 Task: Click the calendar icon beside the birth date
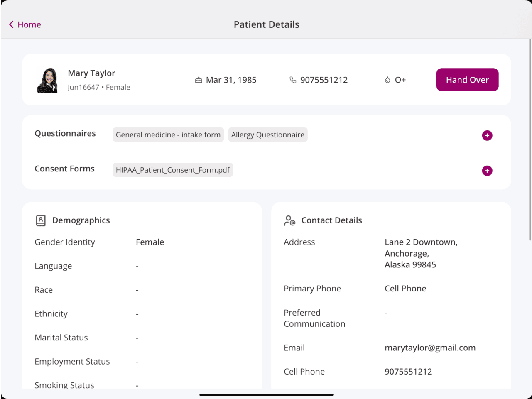pos(199,80)
